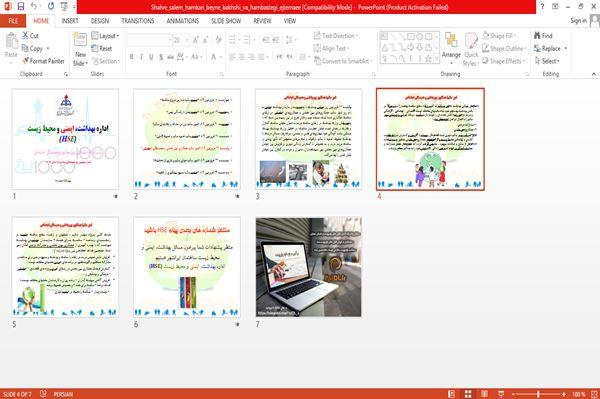Open Text Direction dropdown

coord(336,36)
